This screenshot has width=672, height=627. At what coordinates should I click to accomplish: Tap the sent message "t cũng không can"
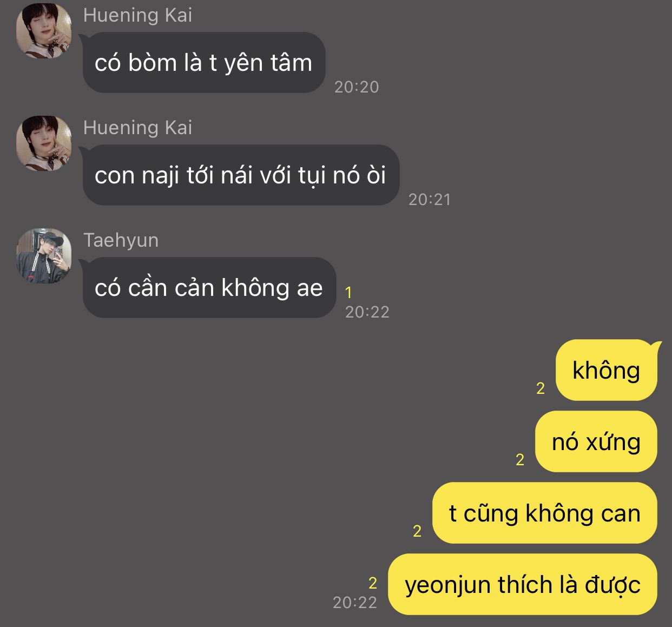pos(545,513)
